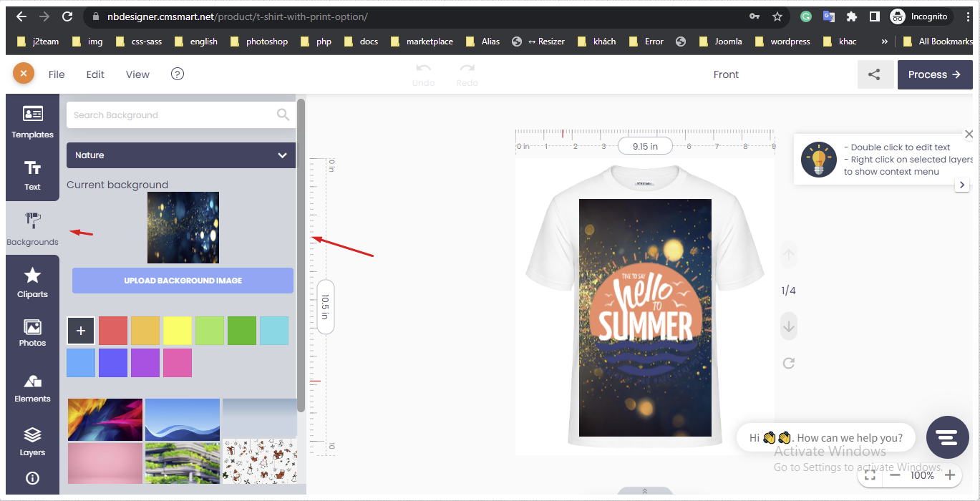Select the red background color swatch
Screen dimensions: 980x501
pos(112,330)
